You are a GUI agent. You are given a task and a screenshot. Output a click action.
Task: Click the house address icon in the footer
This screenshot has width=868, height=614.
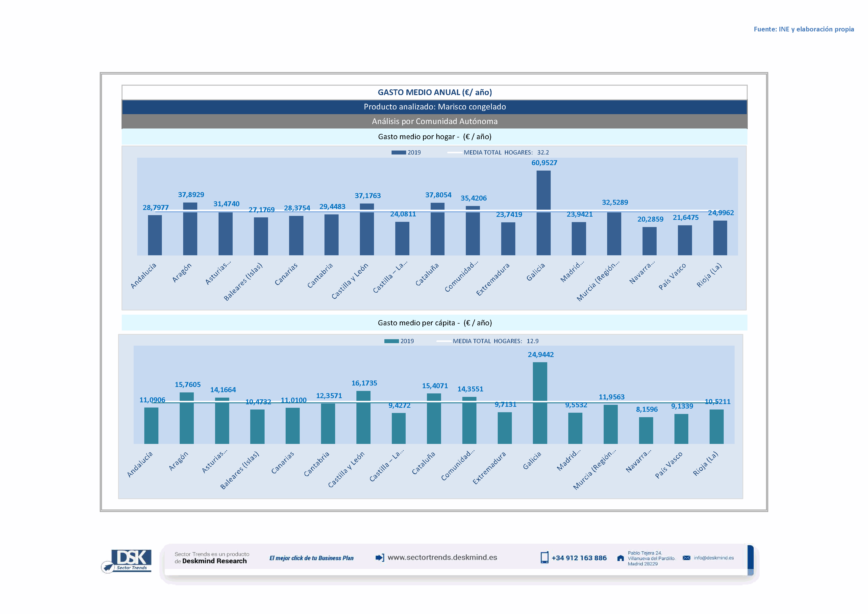click(620, 558)
